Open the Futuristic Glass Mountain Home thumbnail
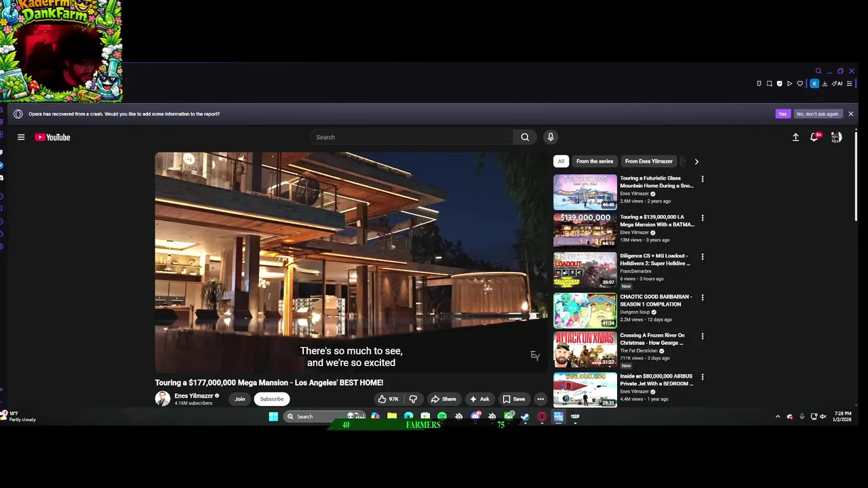Image resolution: width=868 pixels, height=488 pixels. [x=585, y=192]
